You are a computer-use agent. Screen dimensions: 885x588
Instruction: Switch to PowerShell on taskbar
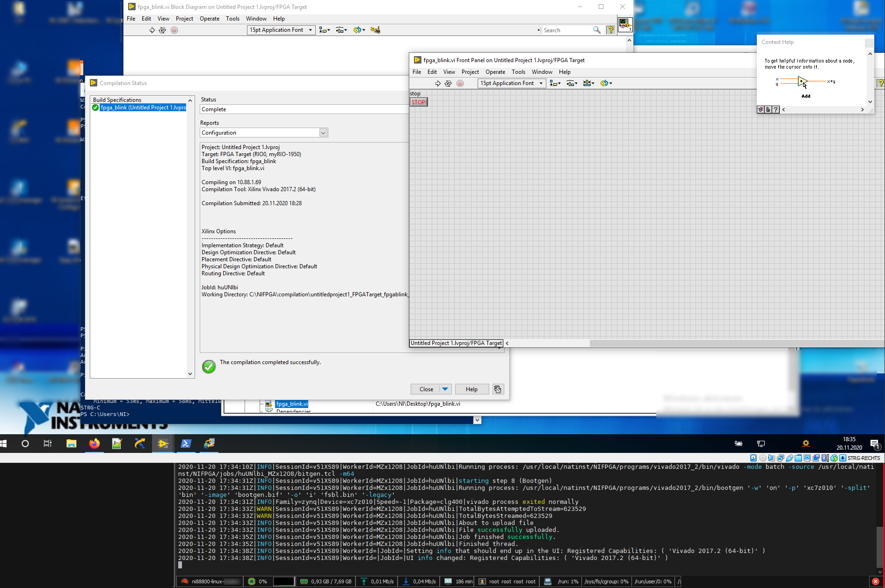(x=186, y=444)
